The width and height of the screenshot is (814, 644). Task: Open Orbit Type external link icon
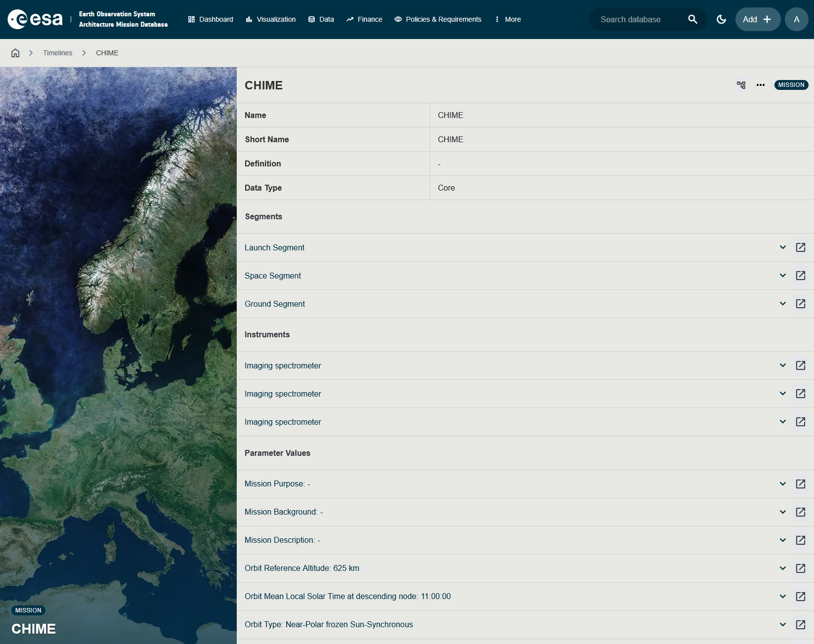801,625
